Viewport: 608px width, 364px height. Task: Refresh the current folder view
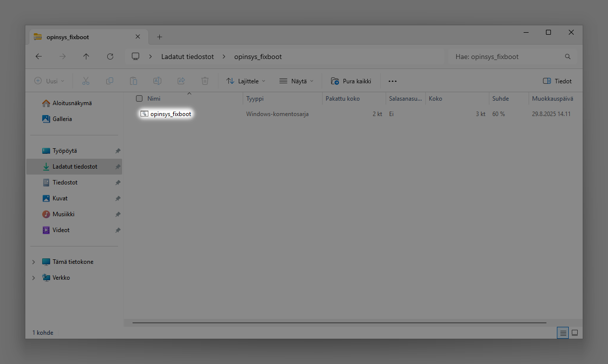(110, 57)
